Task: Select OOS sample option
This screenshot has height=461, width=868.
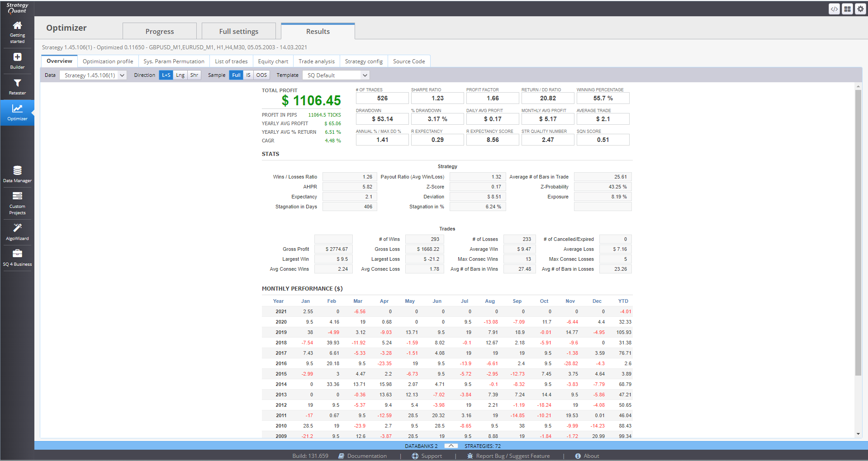Action: click(x=261, y=75)
